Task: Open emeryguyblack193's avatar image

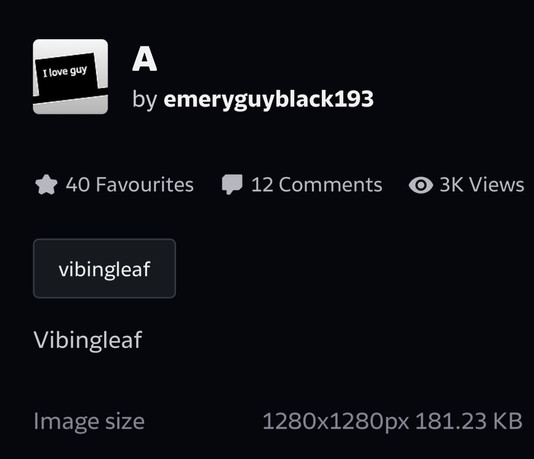Action: point(70,77)
